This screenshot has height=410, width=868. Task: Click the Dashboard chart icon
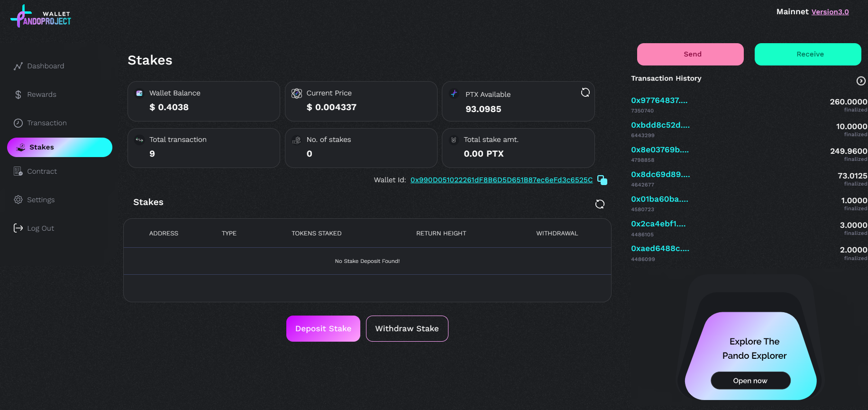(x=18, y=66)
